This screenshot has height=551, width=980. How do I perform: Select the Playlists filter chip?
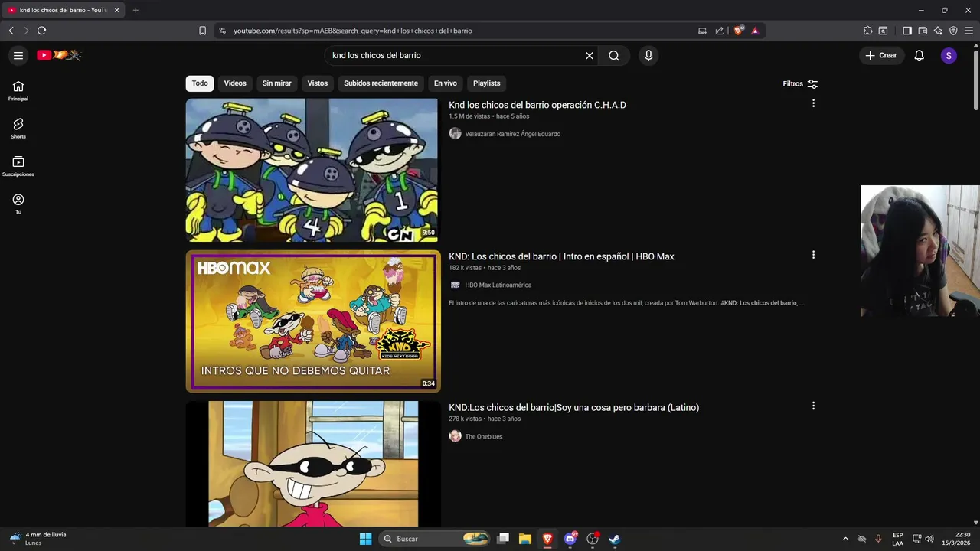point(486,83)
